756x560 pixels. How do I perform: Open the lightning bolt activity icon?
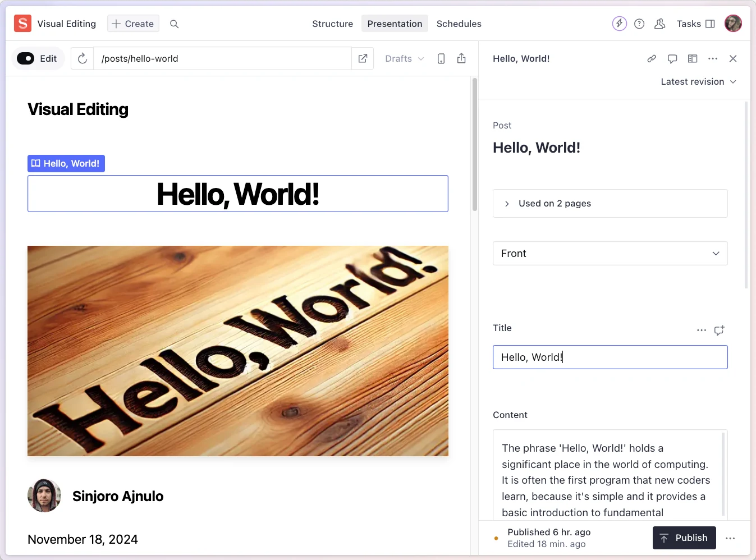coord(619,24)
